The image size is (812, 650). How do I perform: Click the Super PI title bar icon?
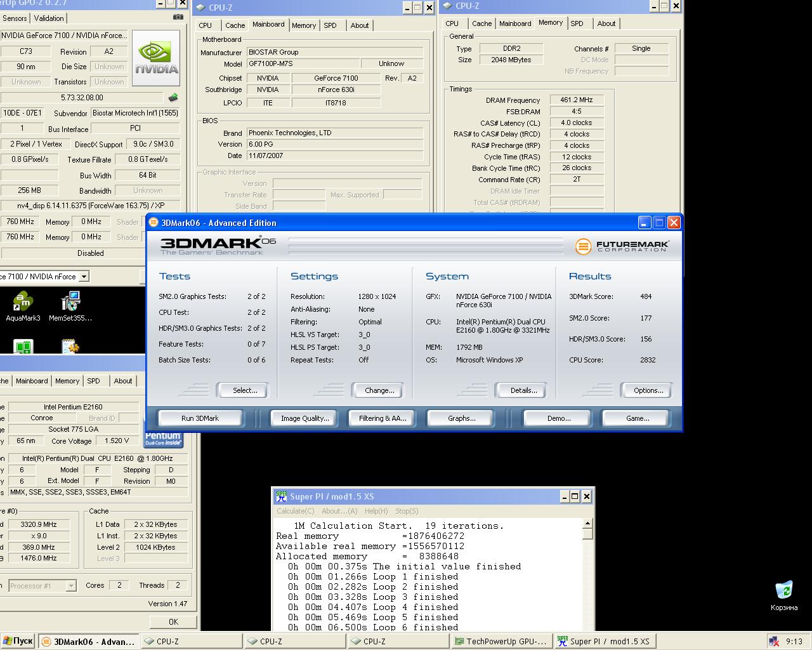click(x=281, y=496)
